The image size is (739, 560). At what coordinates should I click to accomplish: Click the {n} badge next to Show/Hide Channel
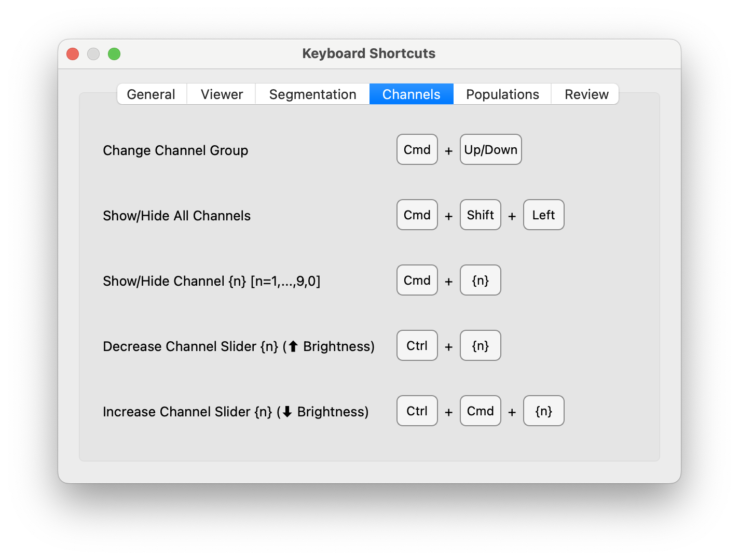click(480, 280)
